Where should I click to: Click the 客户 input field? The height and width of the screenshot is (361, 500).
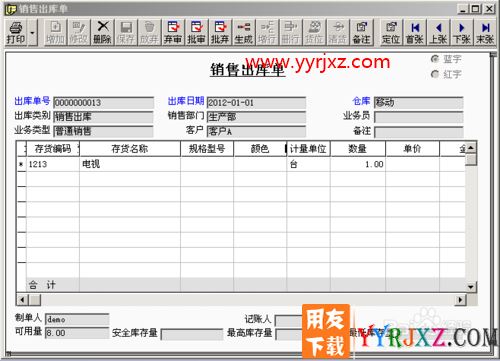(256, 131)
